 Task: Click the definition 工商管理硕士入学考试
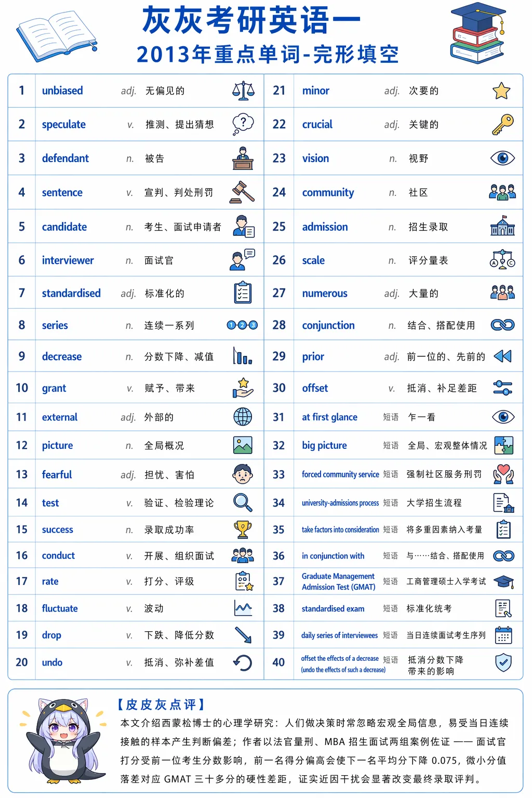click(x=446, y=581)
